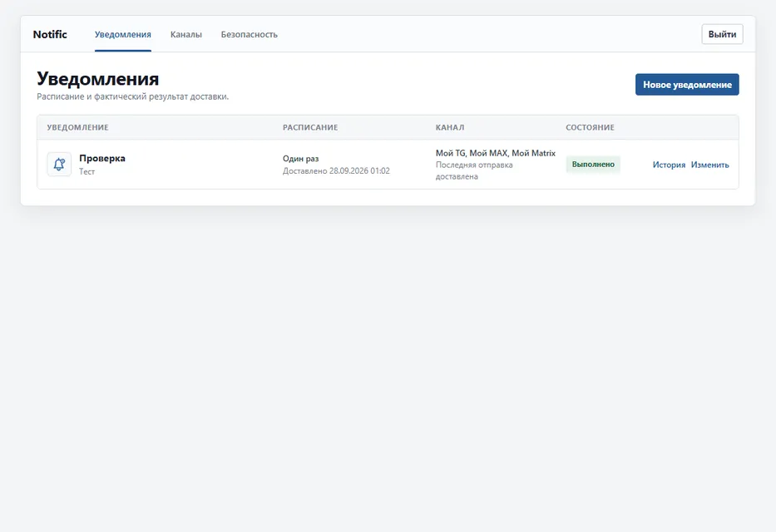The width and height of the screenshot is (776, 532).
Task: Click the Тест subtitle under Проверка
Action: pos(86,171)
